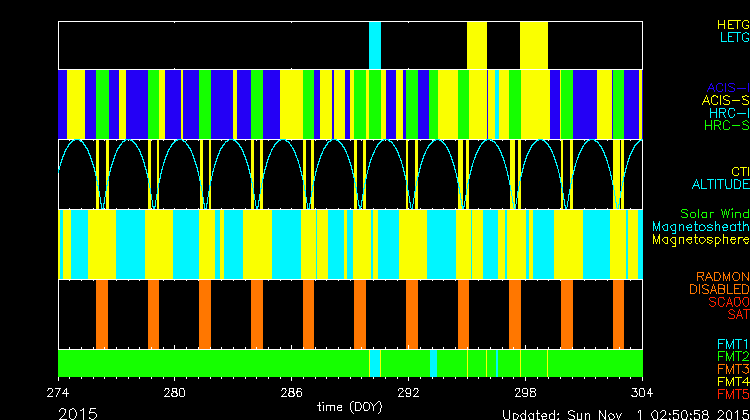Click the Updated timestamp text
This screenshot has width=750, height=420.
coord(625,413)
